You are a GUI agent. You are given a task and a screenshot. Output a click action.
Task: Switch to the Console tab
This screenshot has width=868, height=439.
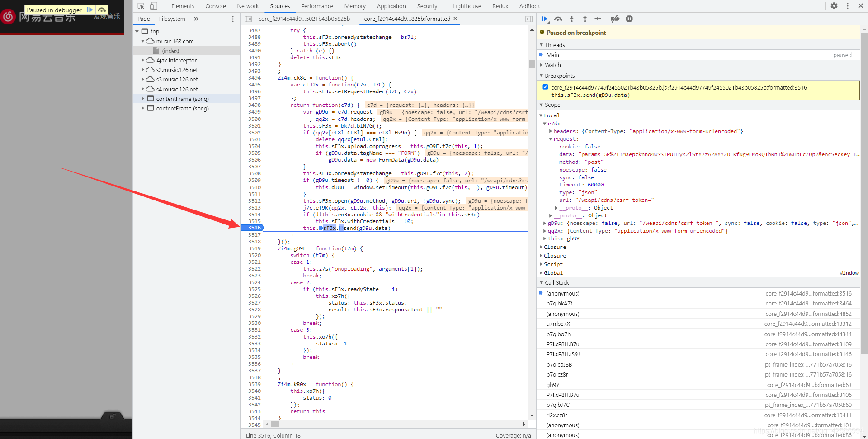216,6
